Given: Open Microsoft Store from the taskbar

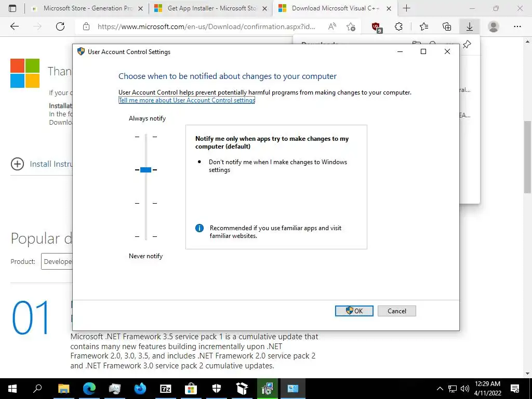Looking at the screenshot, I should (x=191, y=389).
